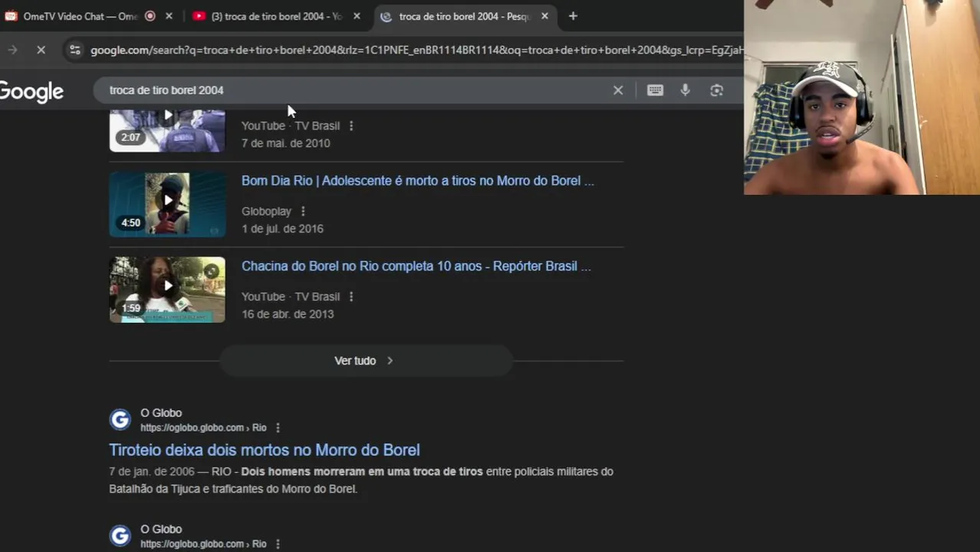
Task: Click the second O Globo favicon at the bottom
Action: (120, 536)
